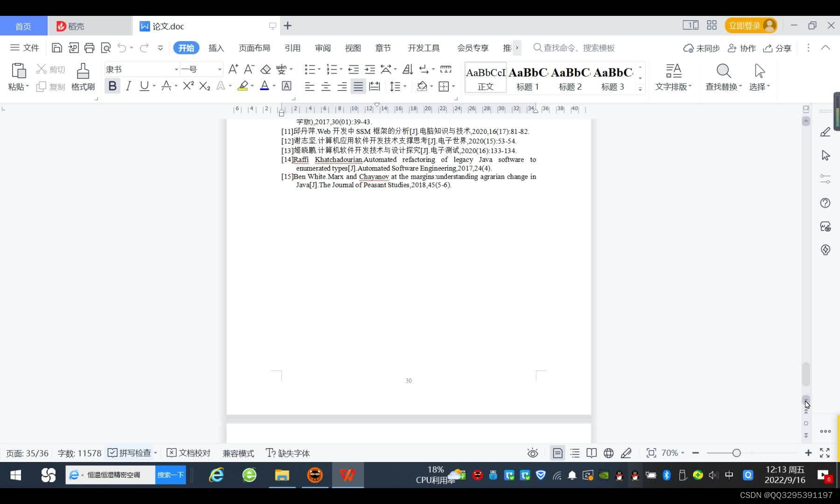Viewport: 840px width, 504px height.
Task: Toggle Italic formatting
Action: (128, 86)
